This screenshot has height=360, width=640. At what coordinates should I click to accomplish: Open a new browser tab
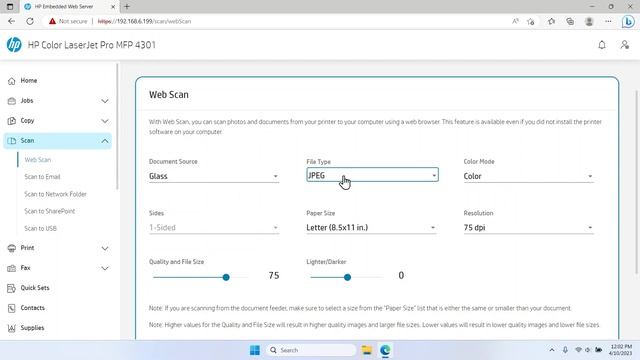point(127,7)
